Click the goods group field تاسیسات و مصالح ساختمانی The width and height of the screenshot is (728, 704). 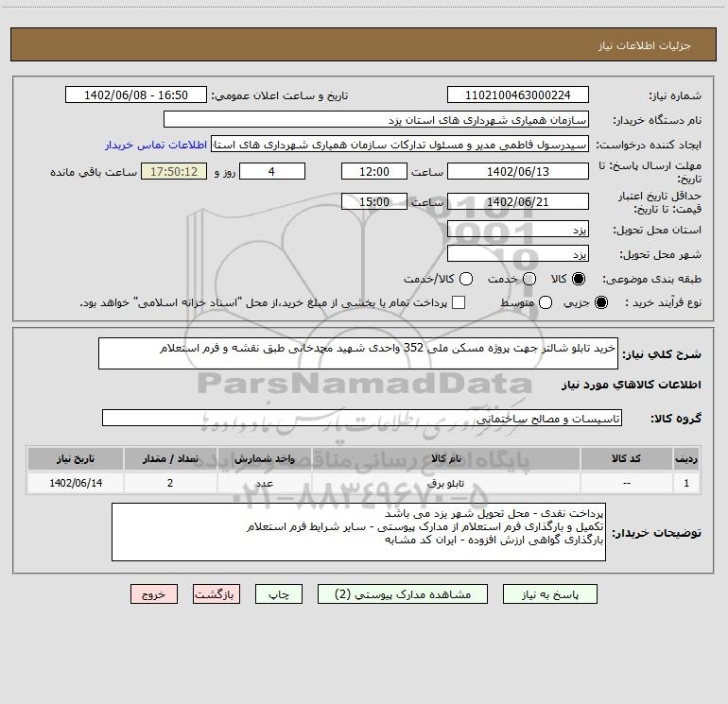[362, 418]
